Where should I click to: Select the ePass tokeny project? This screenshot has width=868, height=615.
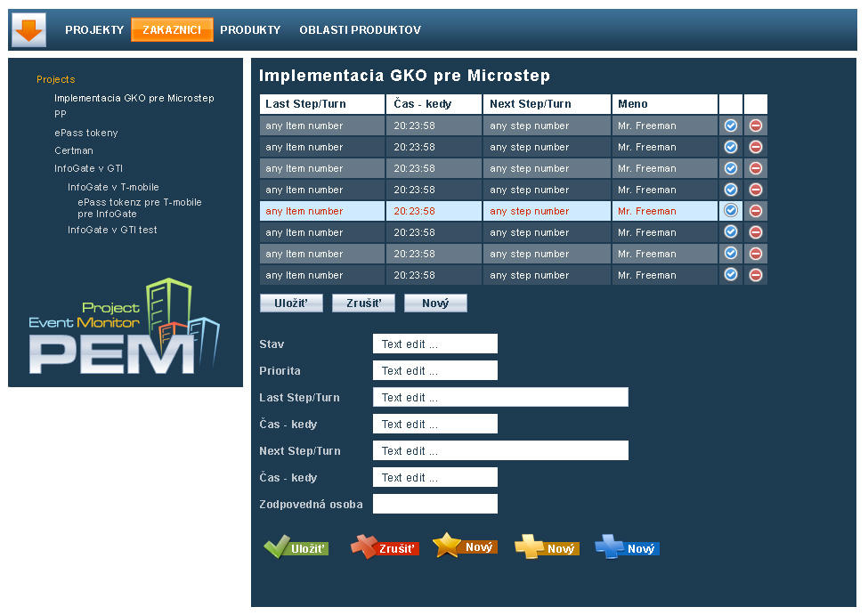click(86, 133)
